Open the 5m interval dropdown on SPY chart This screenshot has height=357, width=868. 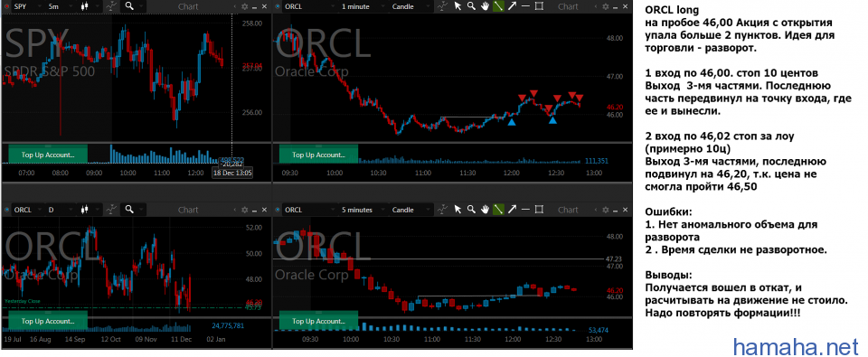tap(60, 6)
